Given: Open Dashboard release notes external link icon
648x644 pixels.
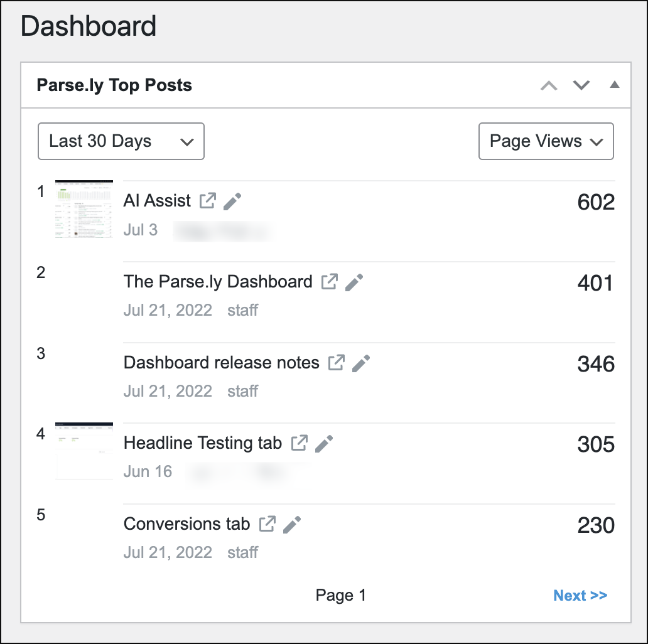Looking at the screenshot, I should point(336,363).
